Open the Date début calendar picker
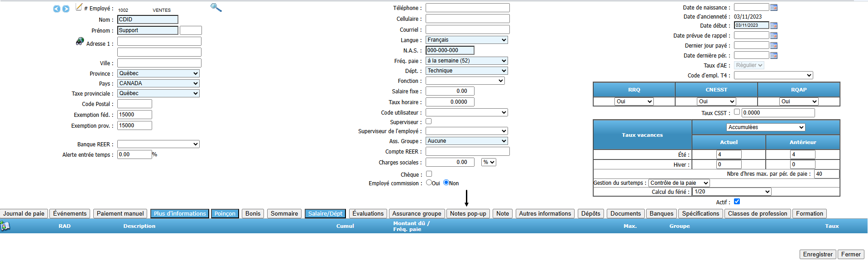 pyautogui.click(x=774, y=25)
